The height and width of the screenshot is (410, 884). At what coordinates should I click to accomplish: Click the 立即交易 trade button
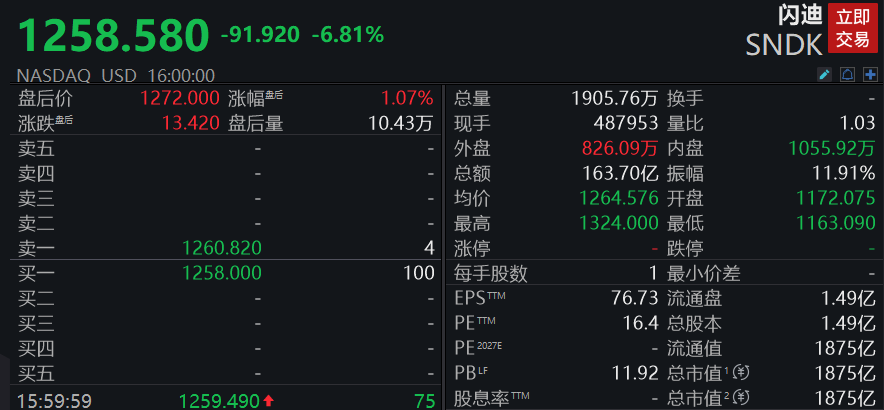point(852,28)
